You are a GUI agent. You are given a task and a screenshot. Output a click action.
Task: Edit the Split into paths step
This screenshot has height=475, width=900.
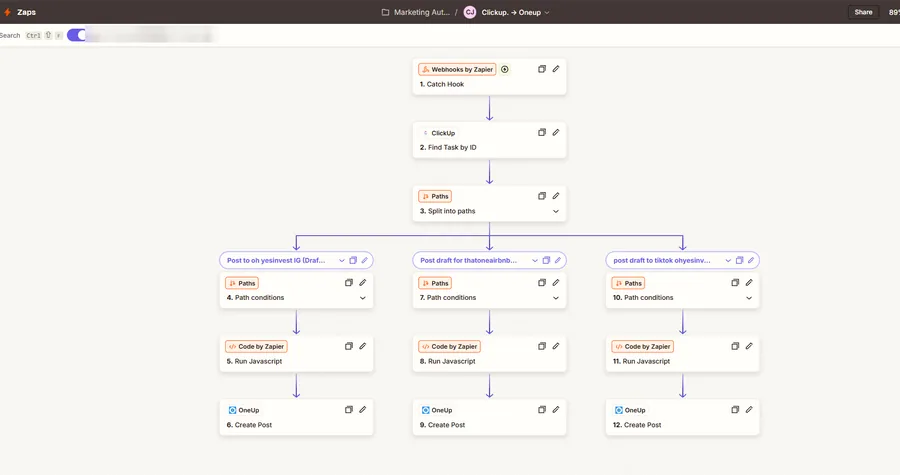556,196
